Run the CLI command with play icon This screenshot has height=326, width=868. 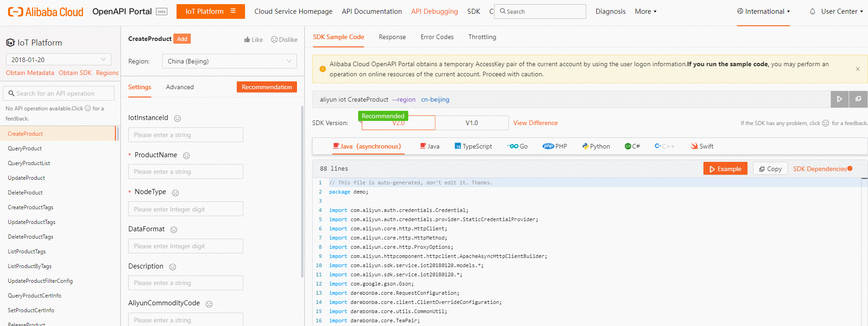click(839, 99)
